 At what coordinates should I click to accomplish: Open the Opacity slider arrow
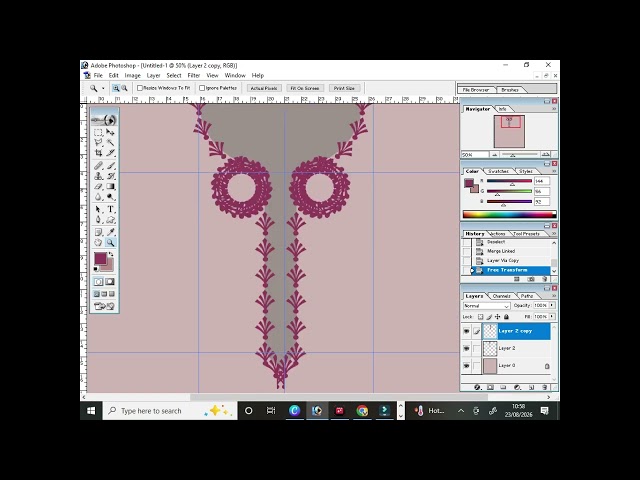tap(552, 305)
